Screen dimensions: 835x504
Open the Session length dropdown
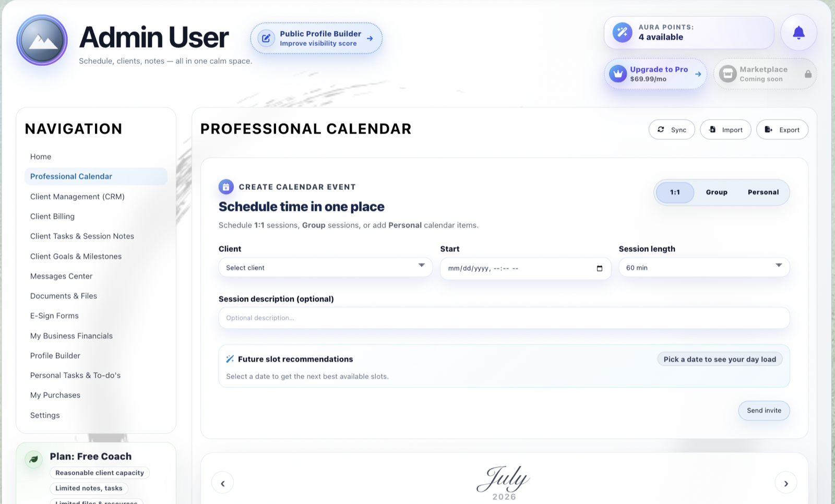[x=704, y=268]
